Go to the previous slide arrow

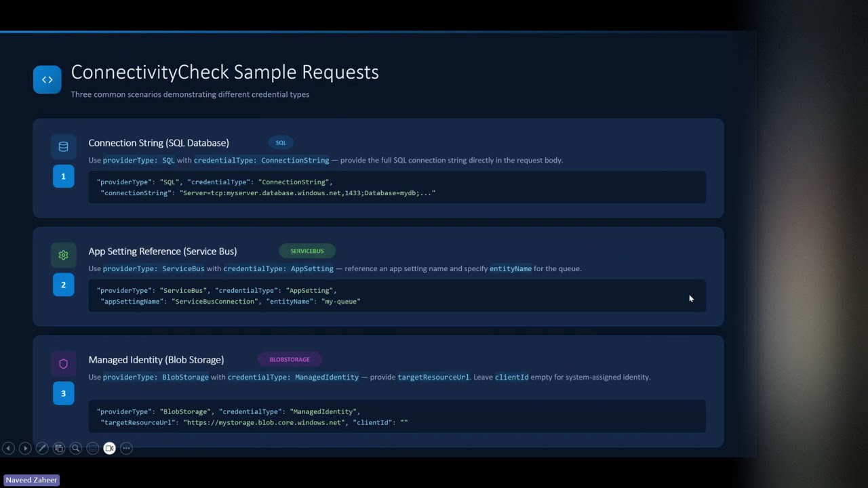point(8,448)
